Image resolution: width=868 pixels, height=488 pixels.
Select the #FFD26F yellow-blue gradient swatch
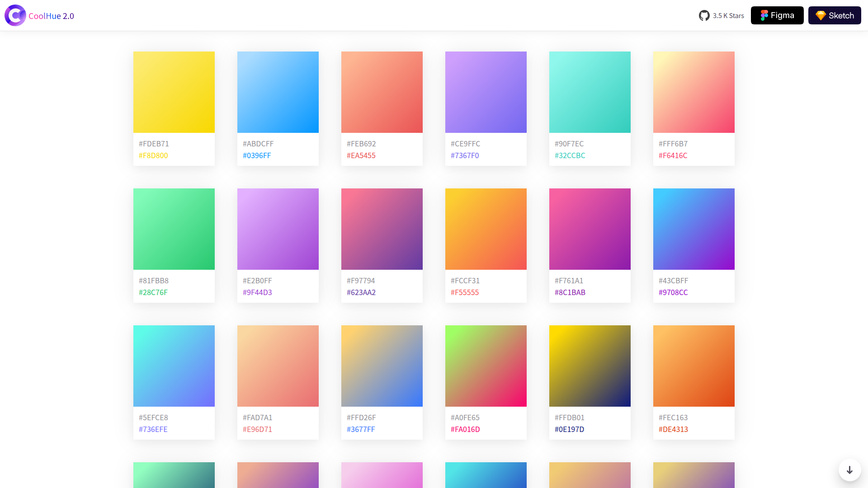(382, 366)
